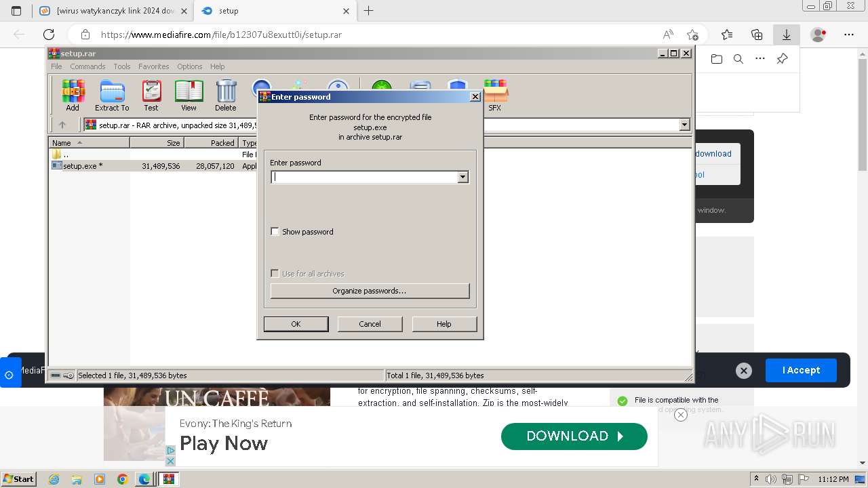Open Windows Media Player from taskbar
Viewport: 868px width, 488px height.
point(100,479)
